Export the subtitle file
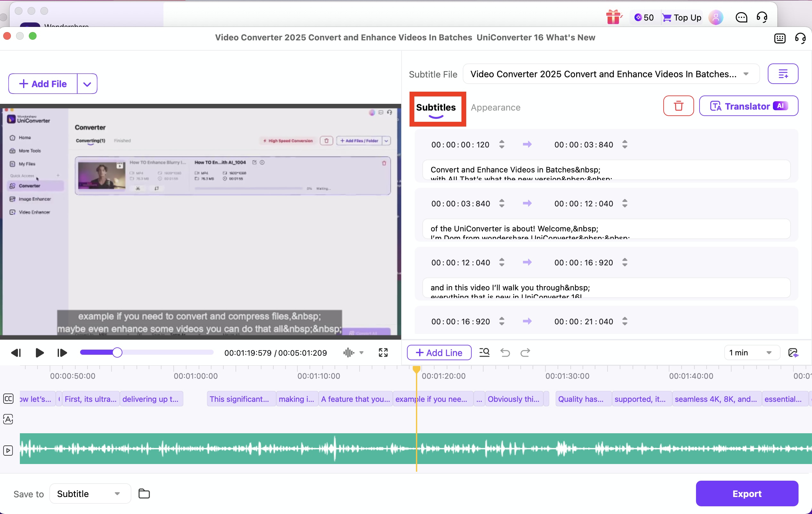The height and width of the screenshot is (514, 812). tap(747, 493)
